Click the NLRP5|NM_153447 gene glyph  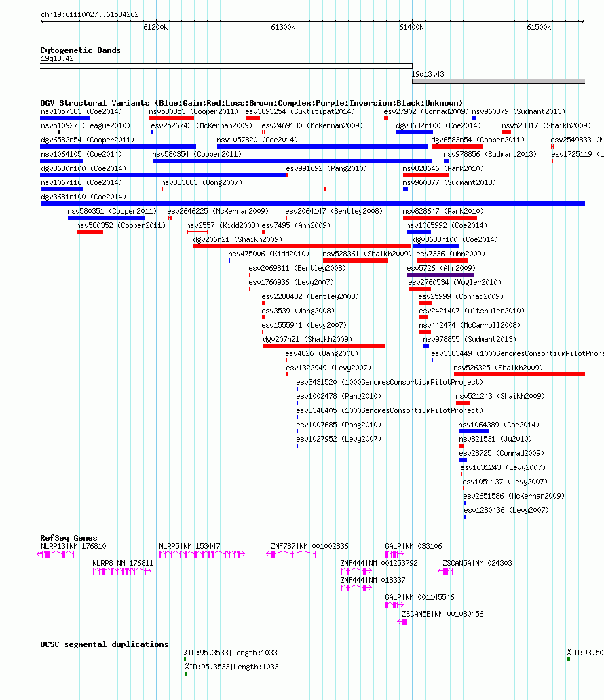pyautogui.click(x=202, y=554)
